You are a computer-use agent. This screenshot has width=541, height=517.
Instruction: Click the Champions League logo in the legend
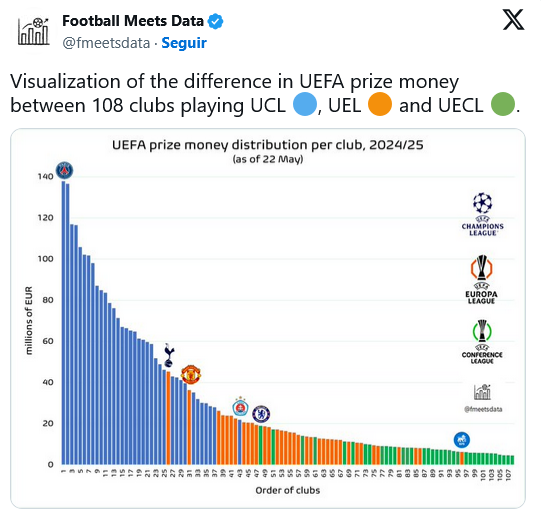[483, 215]
